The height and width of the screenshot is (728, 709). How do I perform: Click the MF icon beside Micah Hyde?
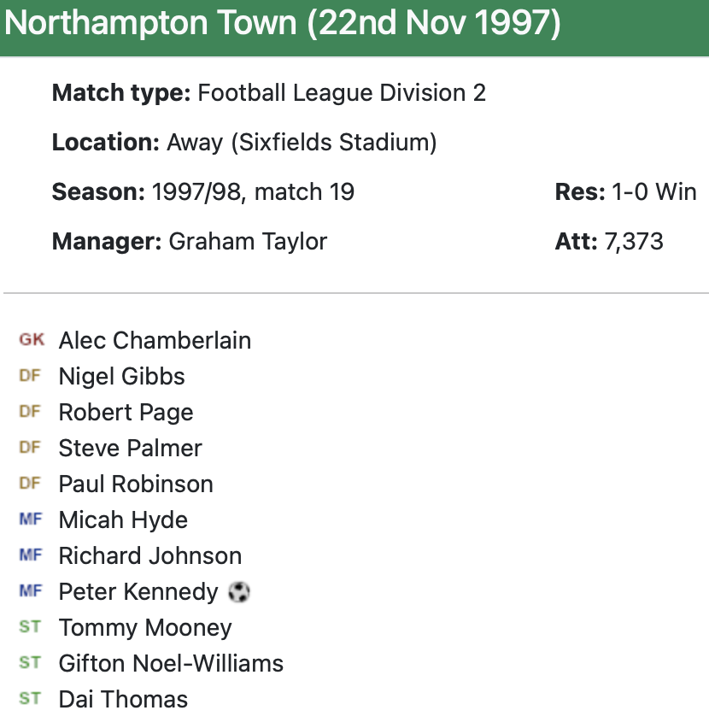pos(30,520)
